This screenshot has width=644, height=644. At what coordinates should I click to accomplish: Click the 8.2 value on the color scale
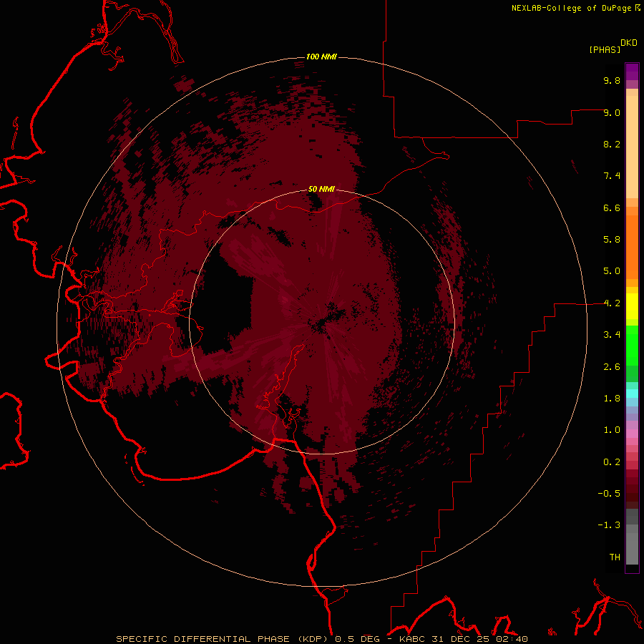coord(612,144)
